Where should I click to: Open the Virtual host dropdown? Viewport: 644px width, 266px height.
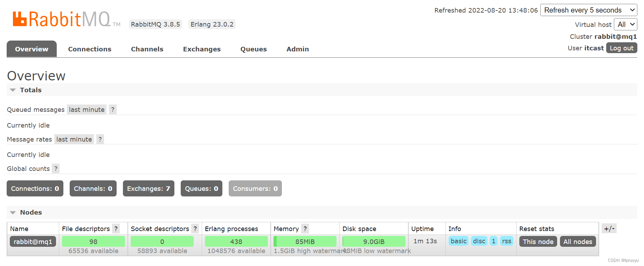coord(625,24)
